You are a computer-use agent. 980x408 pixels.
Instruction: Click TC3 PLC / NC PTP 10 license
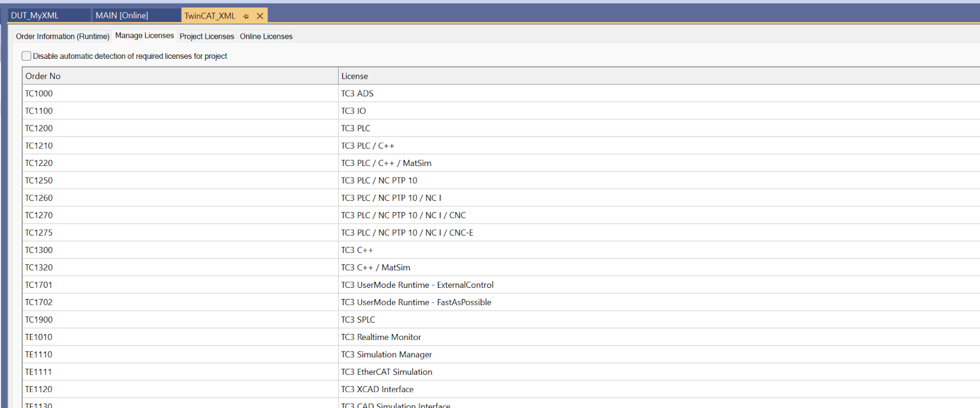pyautogui.click(x=659, y=180)
